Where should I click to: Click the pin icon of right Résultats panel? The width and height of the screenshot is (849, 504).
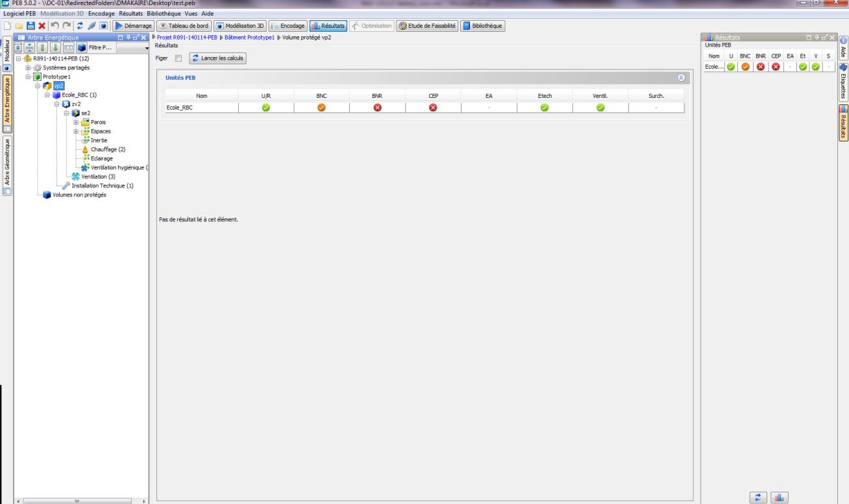coord(818,38)
